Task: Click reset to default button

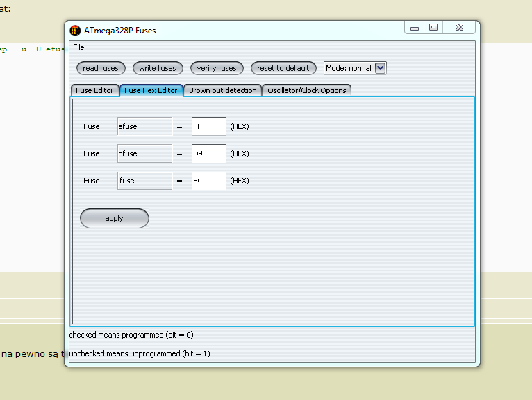Action: pyautogui.click(x=283, y=68)
